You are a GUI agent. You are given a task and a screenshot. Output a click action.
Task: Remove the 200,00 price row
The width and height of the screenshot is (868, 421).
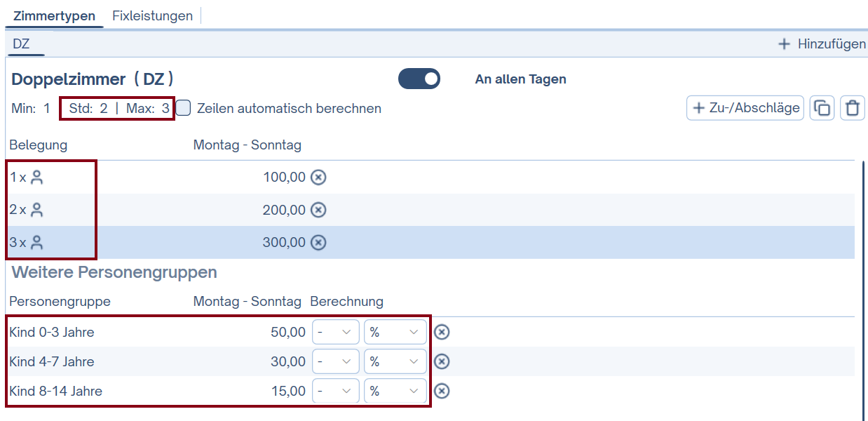(319, 210)
